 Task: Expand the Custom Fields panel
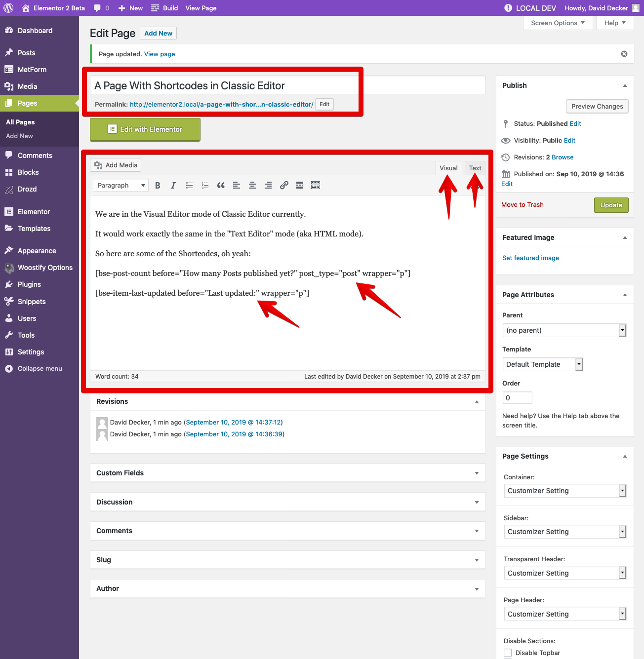tap(288, 473)
